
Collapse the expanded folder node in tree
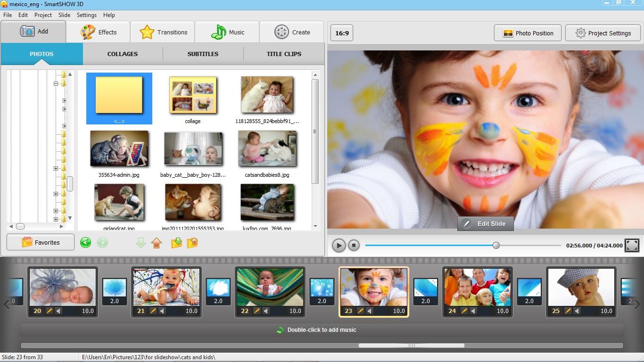coord(56,83)
